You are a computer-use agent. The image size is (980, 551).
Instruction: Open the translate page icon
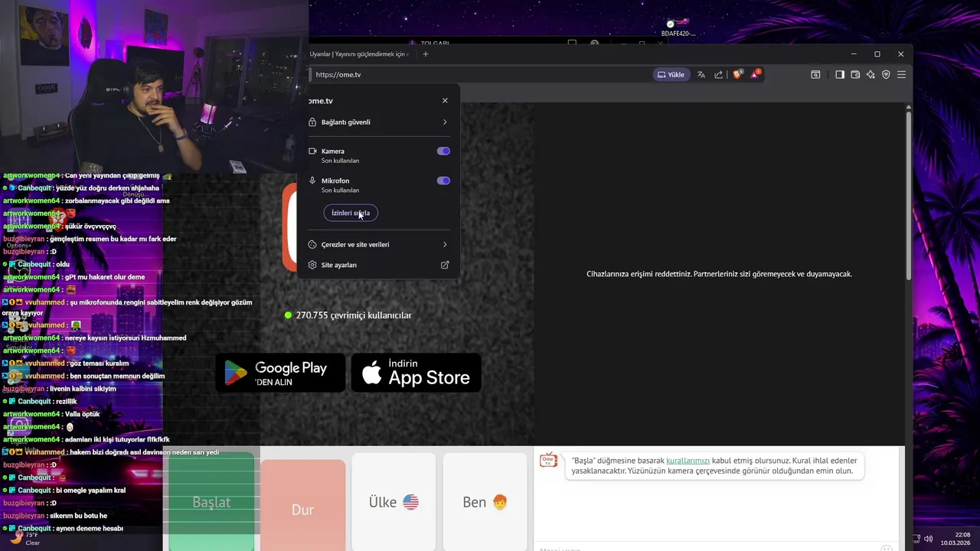point(701,74)
